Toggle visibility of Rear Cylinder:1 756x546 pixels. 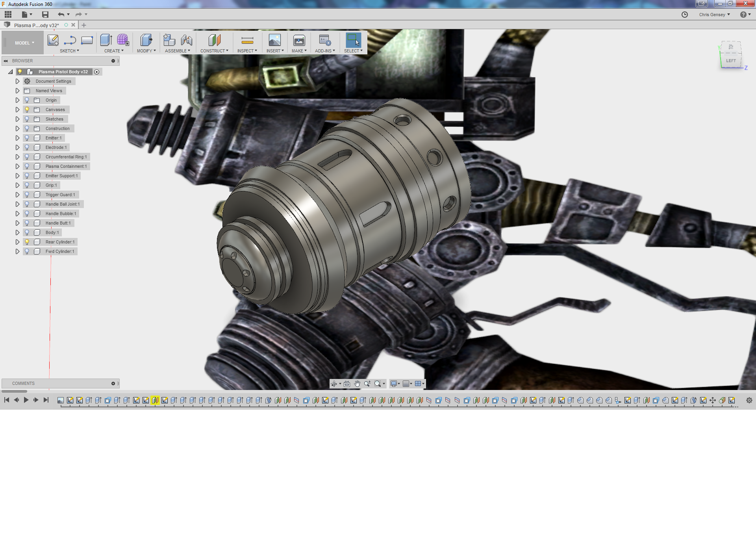pyautogui.click(x=27, y=242)
